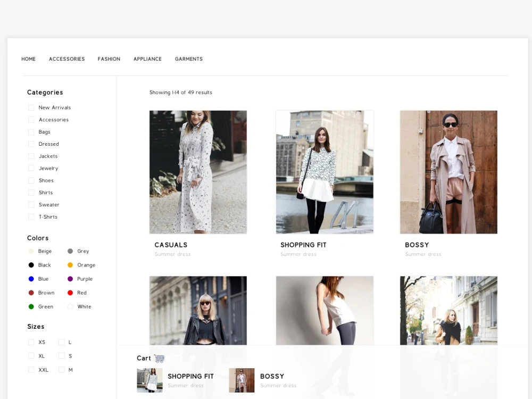Pick the Orange color swatch
This screenshot has height=399, width=532.
tap(70, 265)
